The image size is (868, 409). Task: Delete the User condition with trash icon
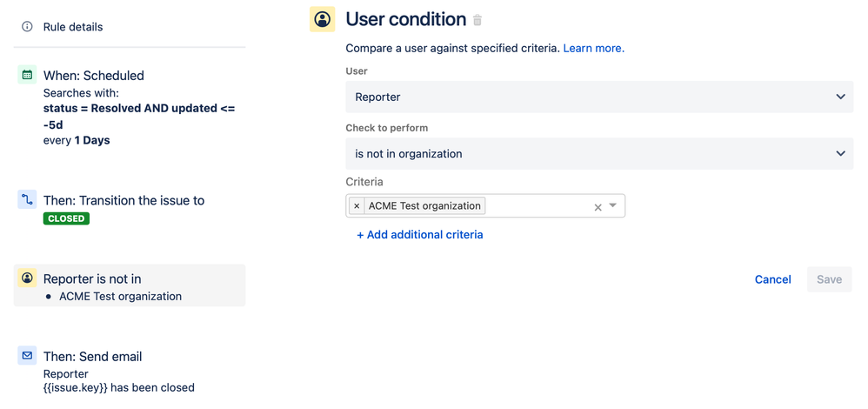[477, 20]
